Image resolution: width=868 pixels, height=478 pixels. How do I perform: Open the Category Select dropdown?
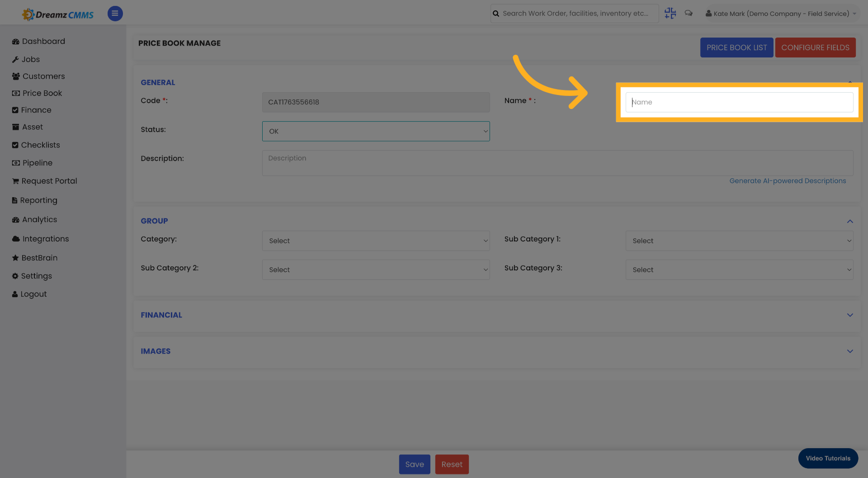tap(376, 241)
